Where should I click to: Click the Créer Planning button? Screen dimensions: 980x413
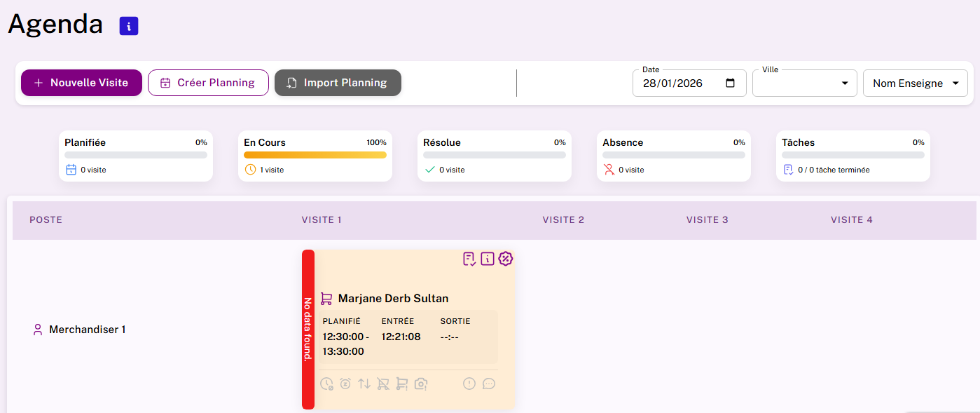pos(208,83)
